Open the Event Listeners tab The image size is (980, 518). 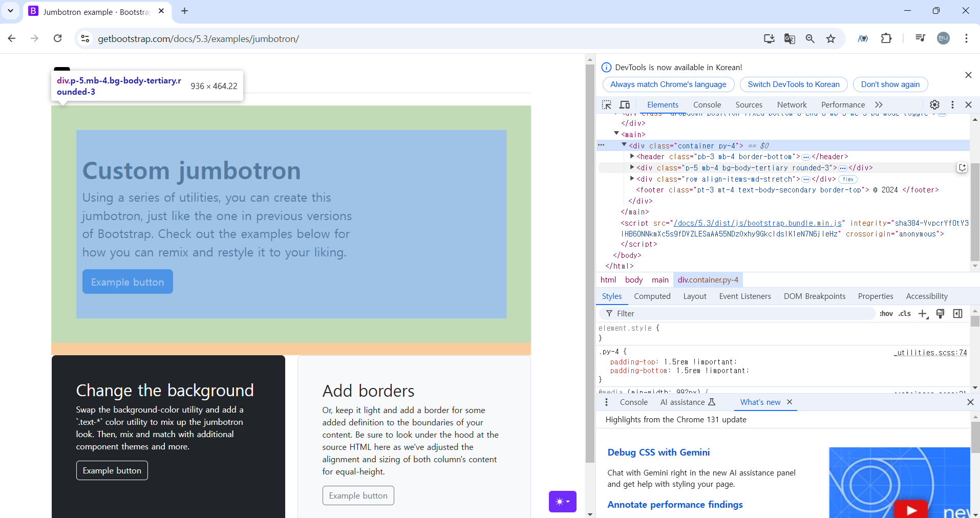pyautogui.click(x=744, y=296)
